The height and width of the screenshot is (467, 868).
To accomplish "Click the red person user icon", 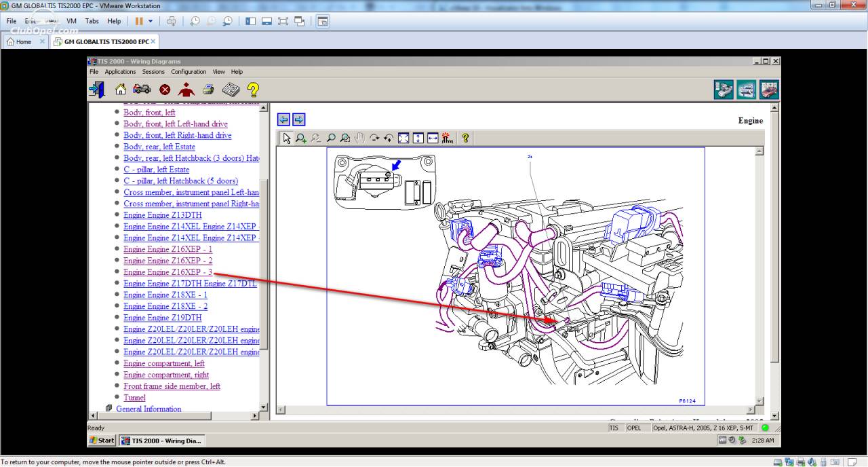I will point(186,89).
